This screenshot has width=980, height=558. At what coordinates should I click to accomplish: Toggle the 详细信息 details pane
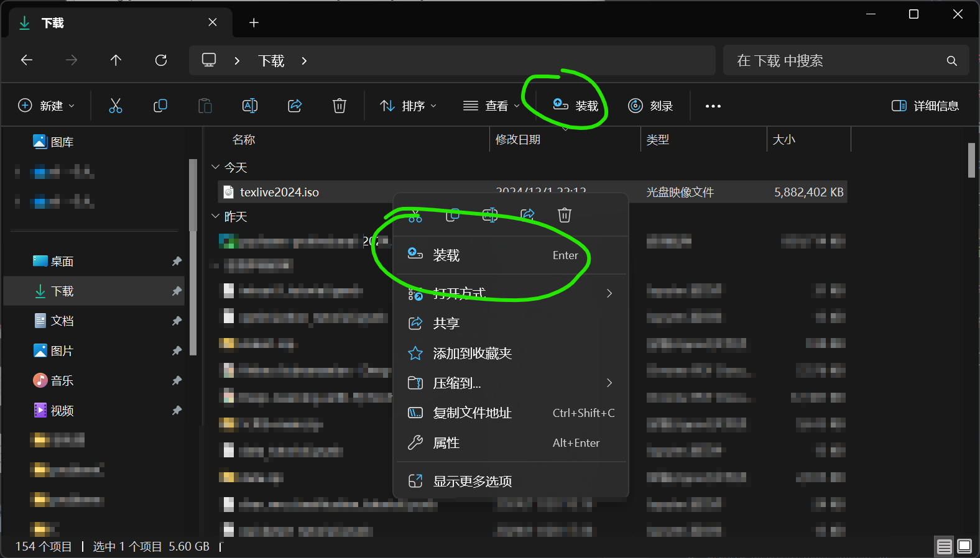tap(925, 106)
